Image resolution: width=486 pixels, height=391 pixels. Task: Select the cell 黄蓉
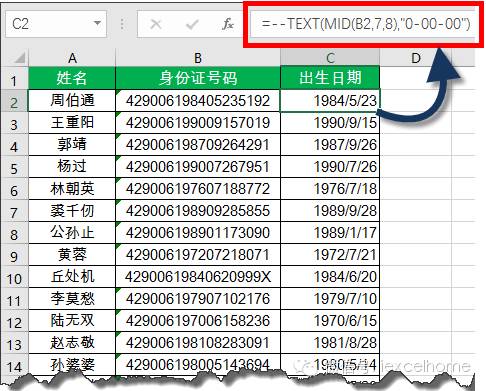[72, 255]
